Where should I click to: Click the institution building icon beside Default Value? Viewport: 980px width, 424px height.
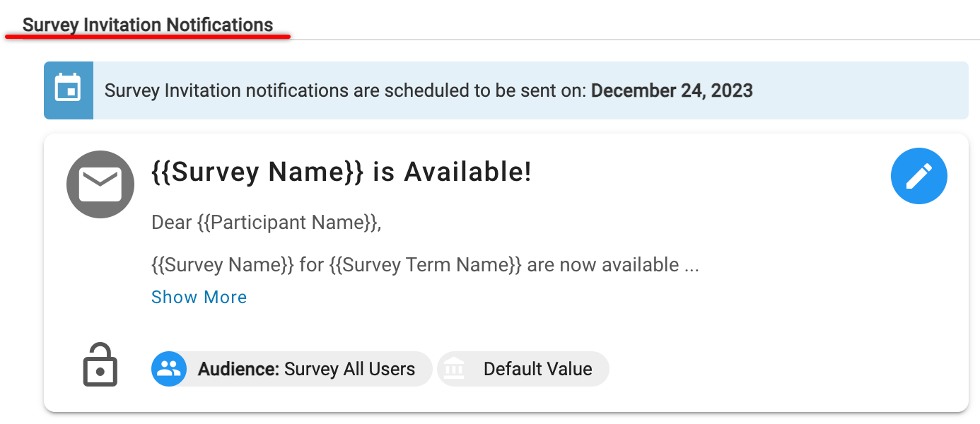[455, 369]
